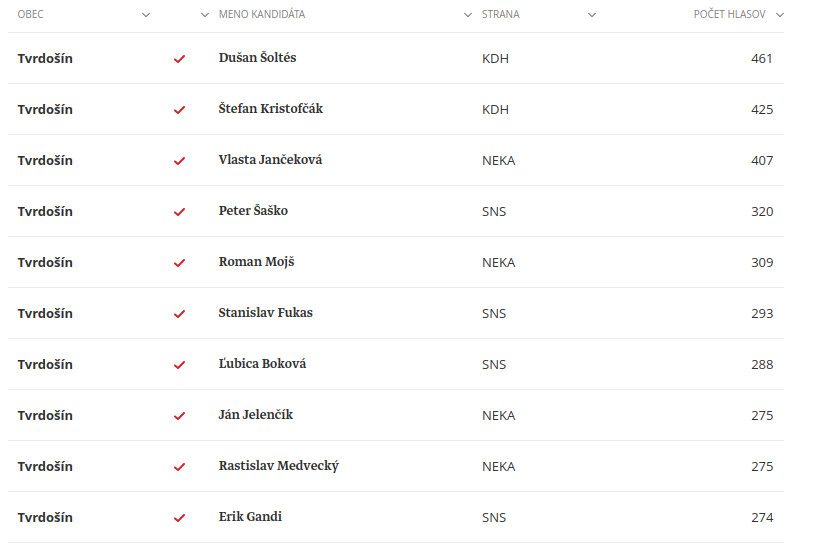Click the elected checkmark for Štefan Kristofčák
This screenshot has height=547, width=822.
(x=180, y=110)
